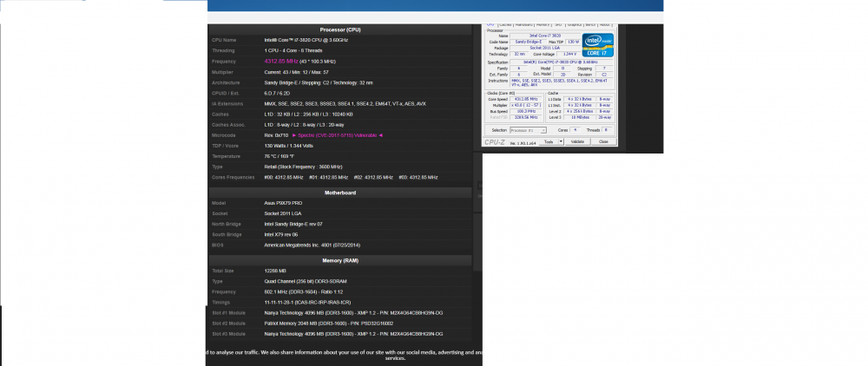This screenshot has height=366, width=868.
Task: Click the Spectre (CVE-2017-5715) Vulnerable notice
Action: pos(337,135)
